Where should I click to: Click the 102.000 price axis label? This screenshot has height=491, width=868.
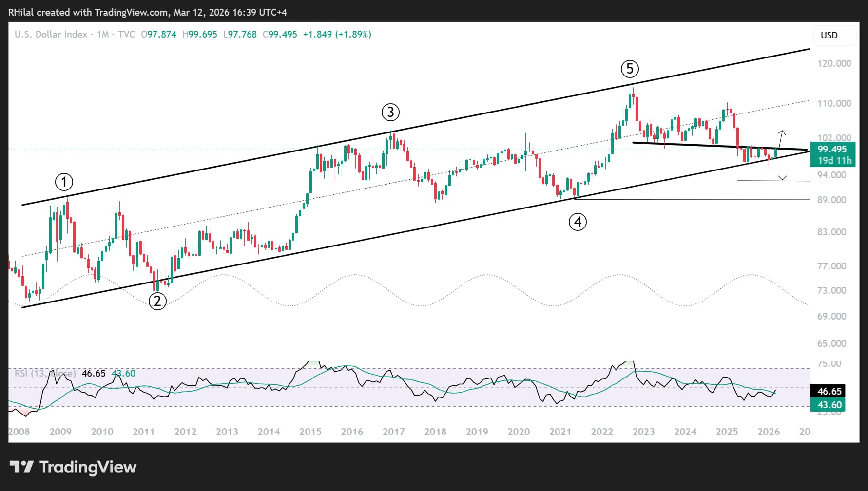point(834,138)
